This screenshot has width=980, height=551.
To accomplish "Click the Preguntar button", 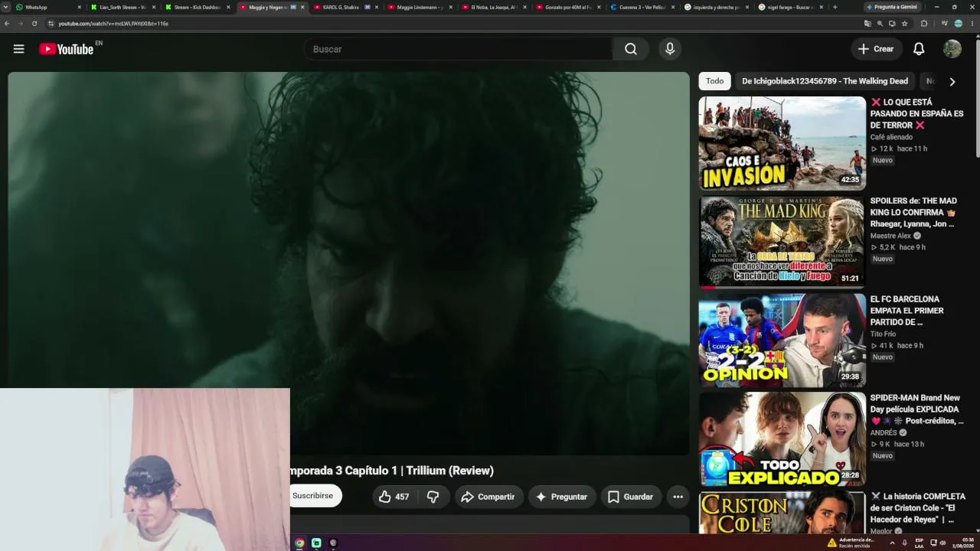I will click(x=562, y=497).
